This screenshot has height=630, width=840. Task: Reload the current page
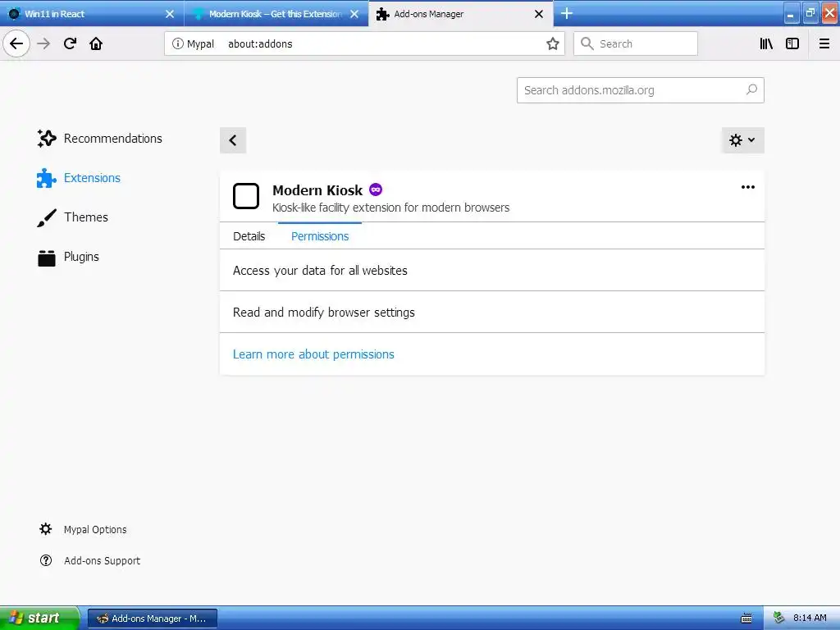click(x=70, y=43)
